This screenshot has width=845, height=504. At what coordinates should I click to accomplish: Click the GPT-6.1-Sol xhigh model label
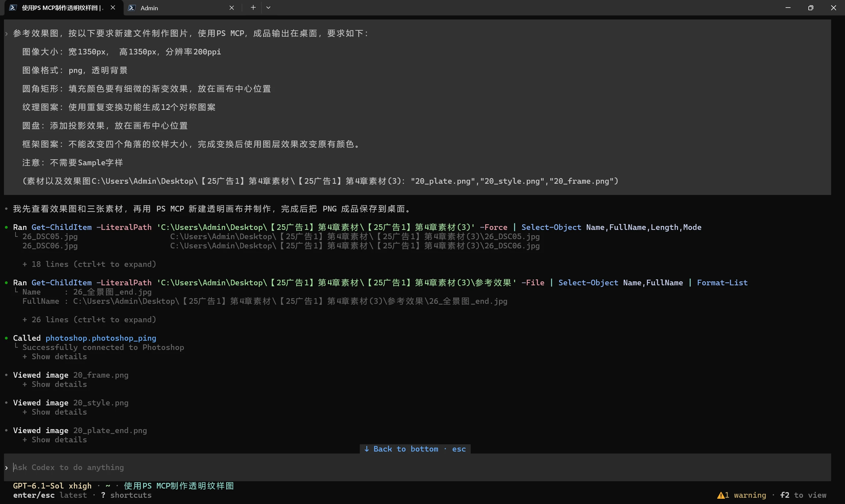point(52,486)
